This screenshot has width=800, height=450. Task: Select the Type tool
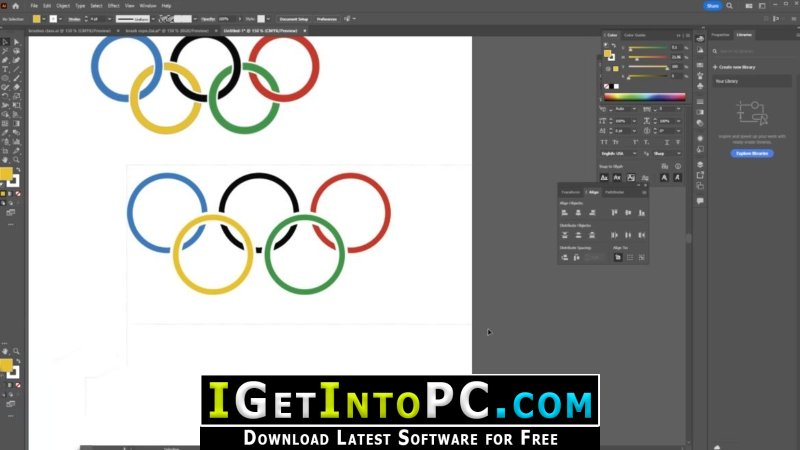(5, 69)
